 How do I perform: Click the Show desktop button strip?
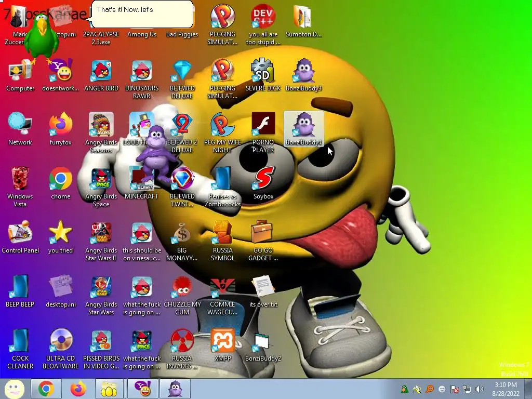click(x=528, y=389)
